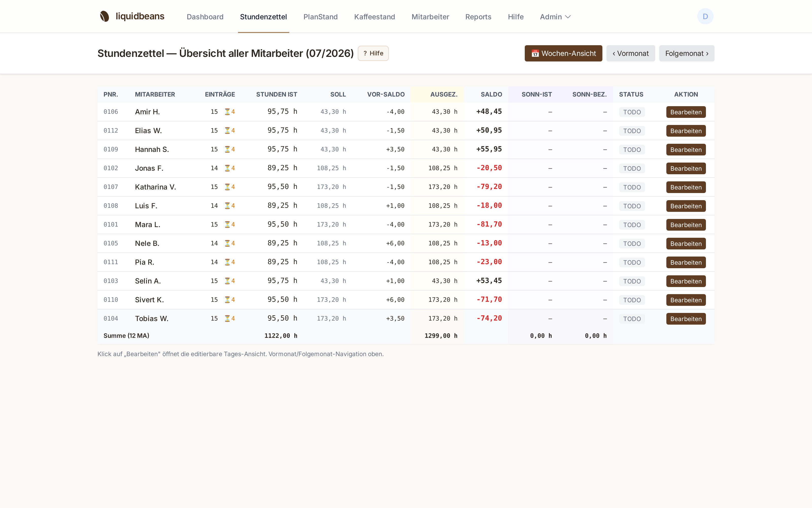This screenshot has height=508, width=812.
Task: Open the Reports tab
Action: click(x=478, y=17)
